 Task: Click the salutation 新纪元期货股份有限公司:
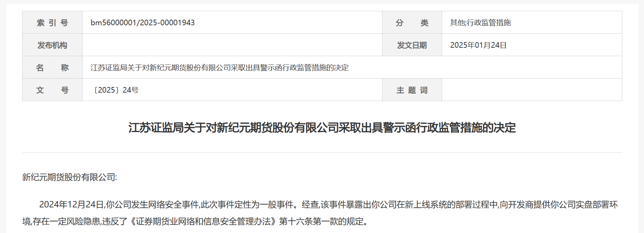click(x=70, y=177)
